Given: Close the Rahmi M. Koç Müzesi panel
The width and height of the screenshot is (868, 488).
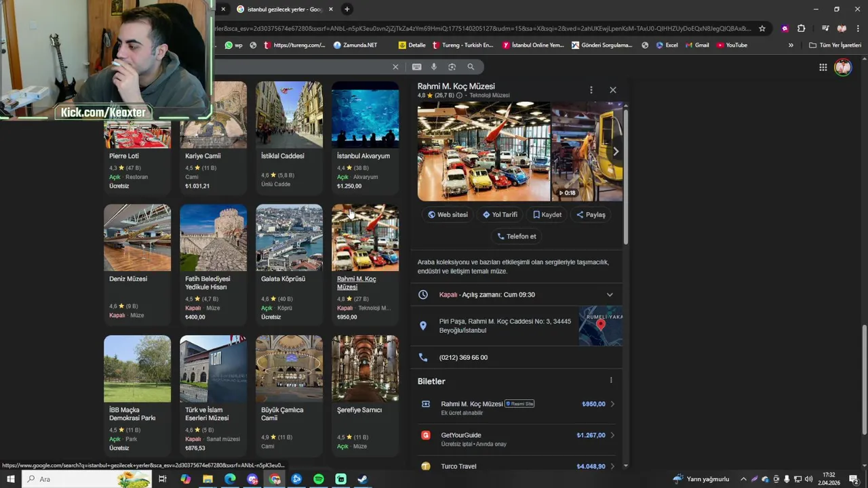Looking at the screenshot, I should 613,89.
